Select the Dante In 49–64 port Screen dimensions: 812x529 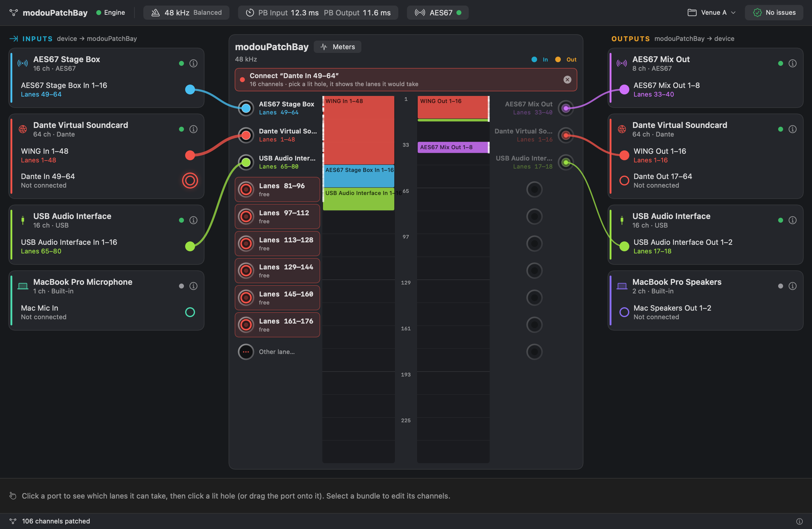(x=190, y=181)
